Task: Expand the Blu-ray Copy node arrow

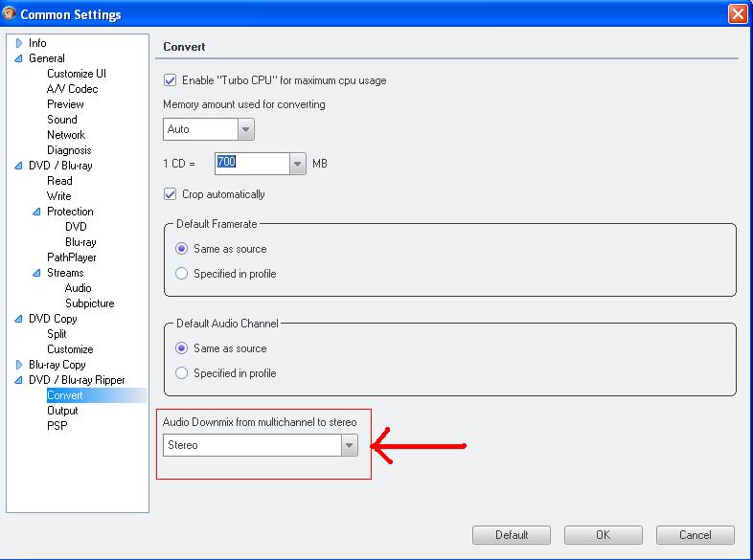Action: [19, 365]
